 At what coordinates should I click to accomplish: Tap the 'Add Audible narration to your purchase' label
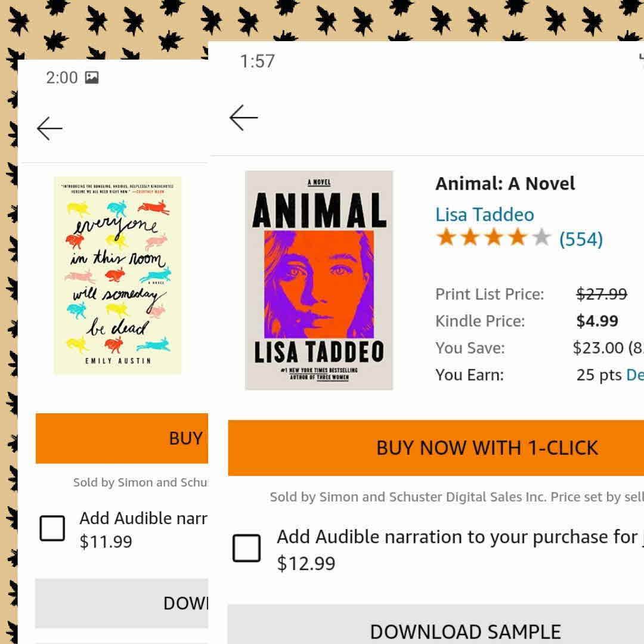456,537
